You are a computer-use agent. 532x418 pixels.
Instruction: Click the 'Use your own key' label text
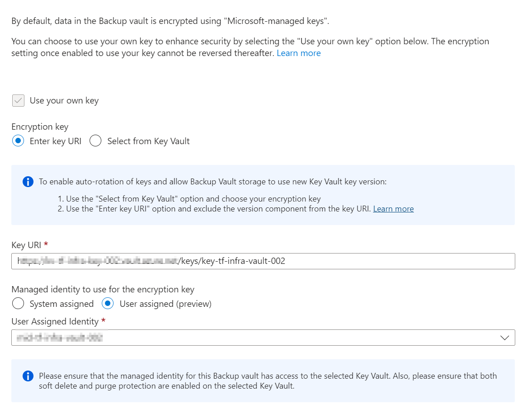tap(64, 100)
